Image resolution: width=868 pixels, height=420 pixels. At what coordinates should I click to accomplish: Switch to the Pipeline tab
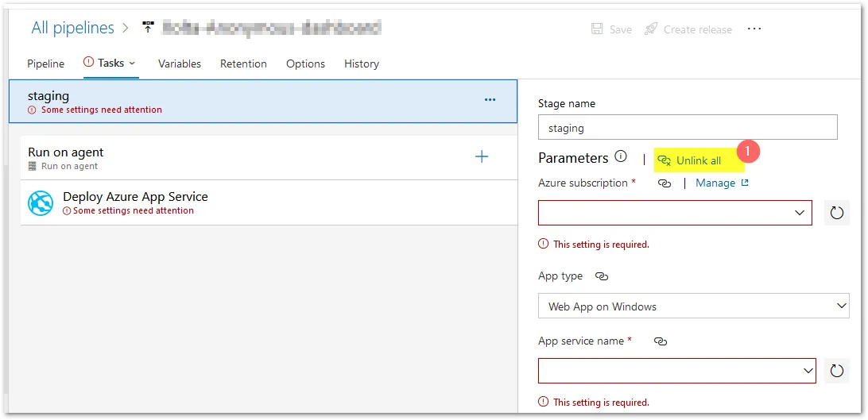click(45, 64)
